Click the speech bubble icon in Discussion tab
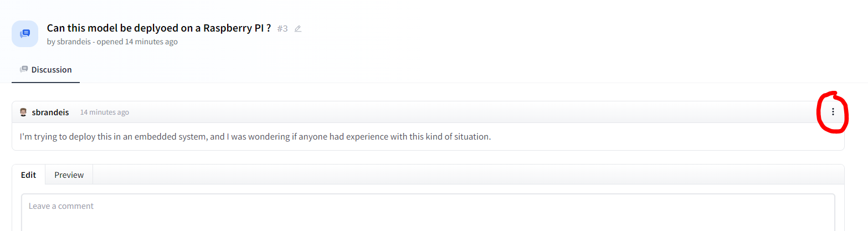Viewport: 868px width, 231px height. pos(24,70)
